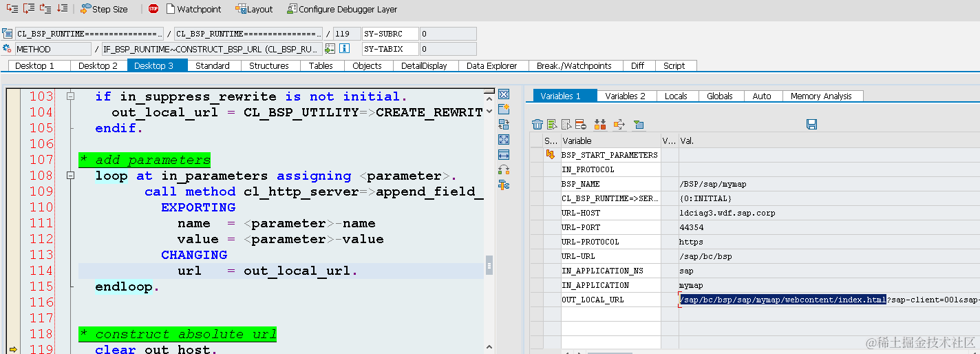Click the red STOP breakpoint icon
This screenshot has width=980, height=354.
pyautogui.click(x=153, y=9)
